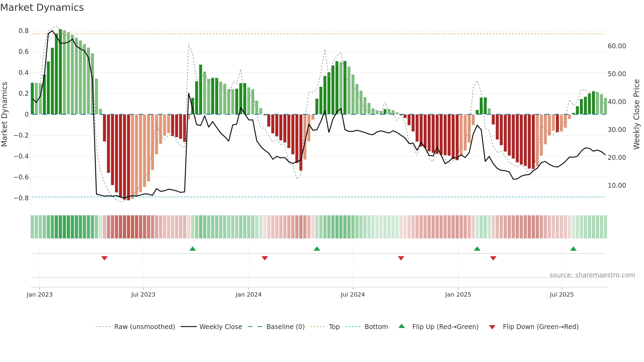Toggle the Weekly Close legend entry
Viewport: 644px width, 362px height.
click(x=211, y=327)
